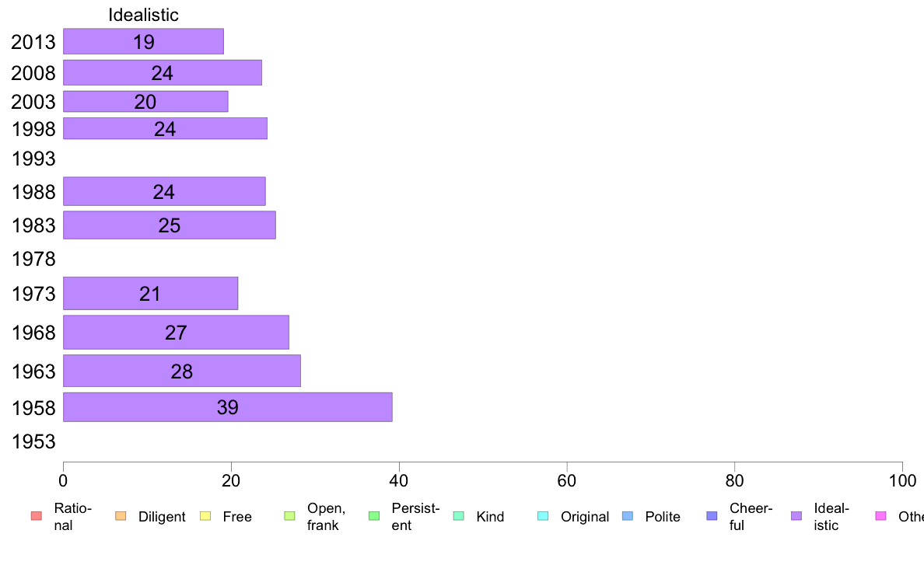
Task: Select the 1993 year label
Action: (33, 159)
